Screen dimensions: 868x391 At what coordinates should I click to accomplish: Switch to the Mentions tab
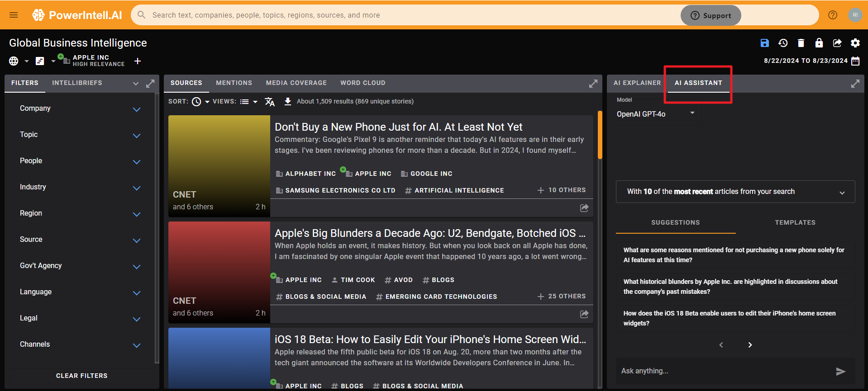point(234,83)
